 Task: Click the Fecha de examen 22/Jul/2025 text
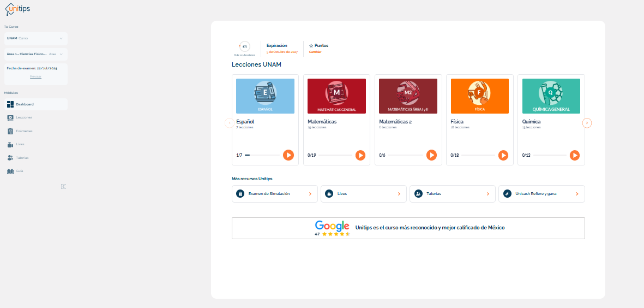32,68
